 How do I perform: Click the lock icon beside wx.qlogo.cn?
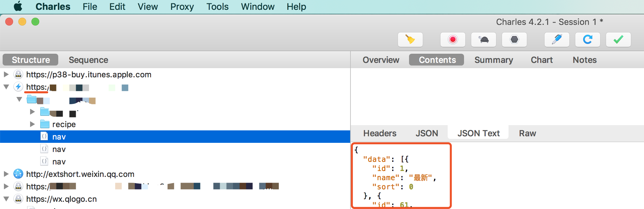click(18, 199)
